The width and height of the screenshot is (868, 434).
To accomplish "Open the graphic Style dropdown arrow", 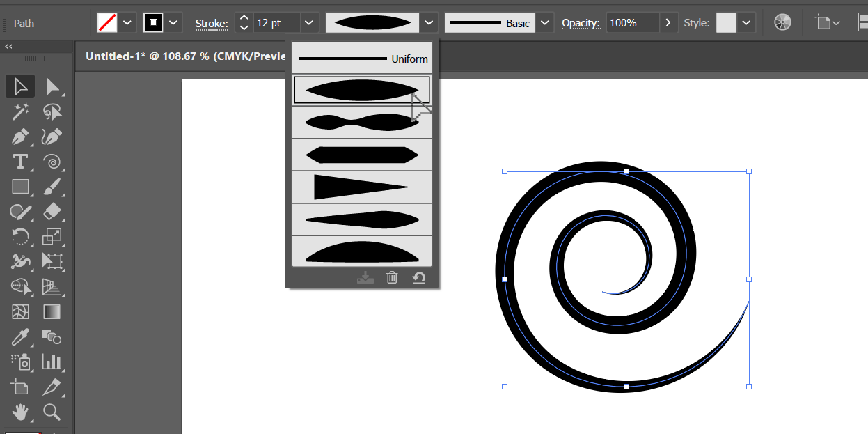I will (747, 23).
